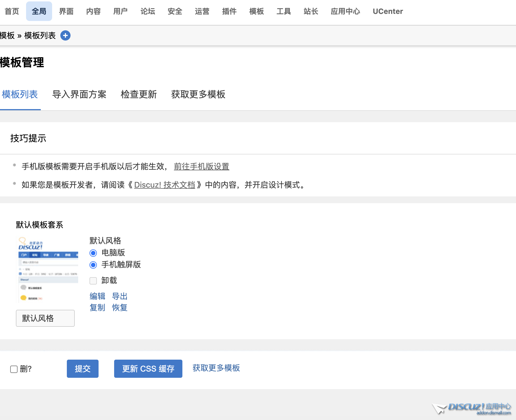The height and width of the screenshot is (420, 516).
Task: Navigate to UCenter from top menu
Action: click(x=388, y=11)
